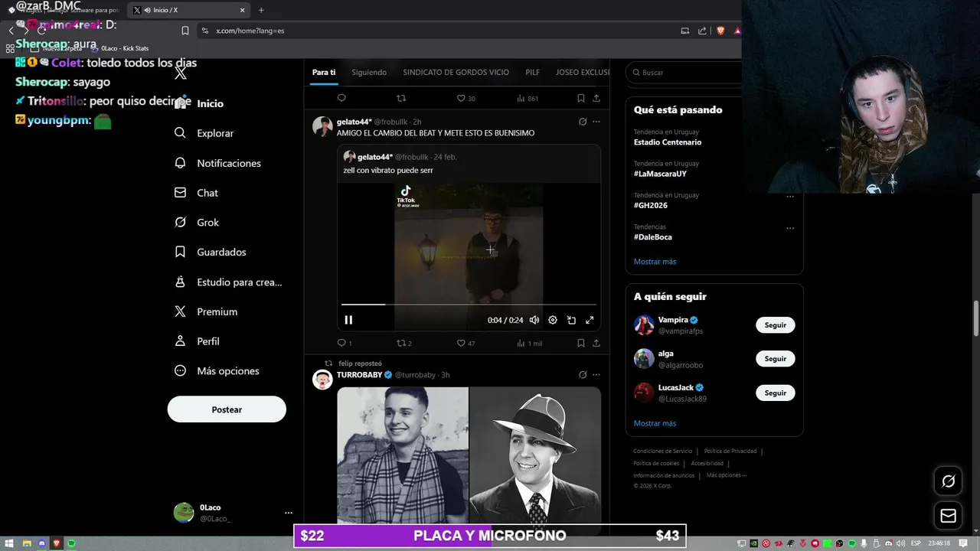
Task: Open Windows Start button
Action: (x=8, y=543)
